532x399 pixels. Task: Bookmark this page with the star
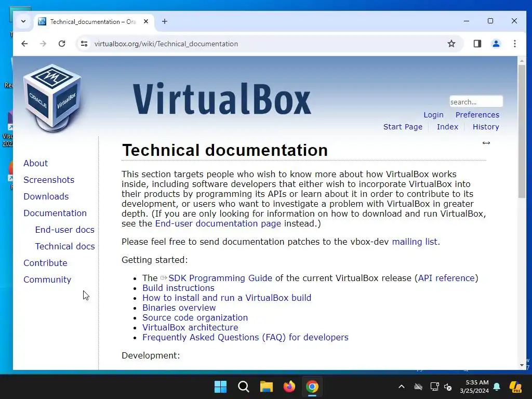pyautogui.click(x=451, y=44)
